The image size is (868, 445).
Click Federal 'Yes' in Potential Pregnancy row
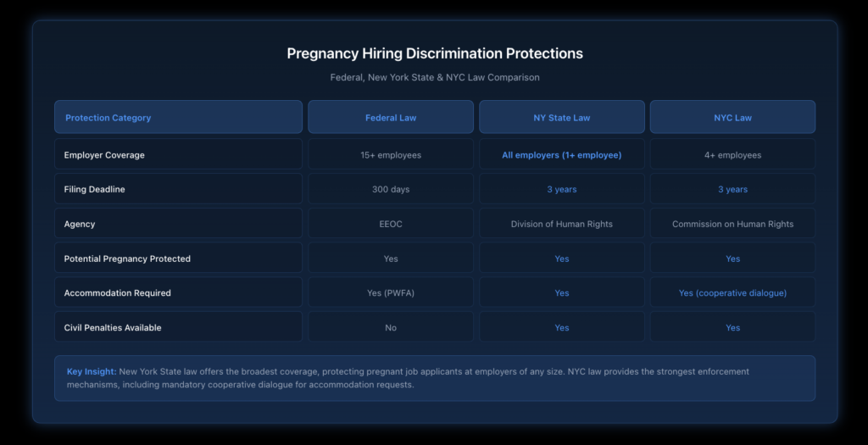point(391,258)
